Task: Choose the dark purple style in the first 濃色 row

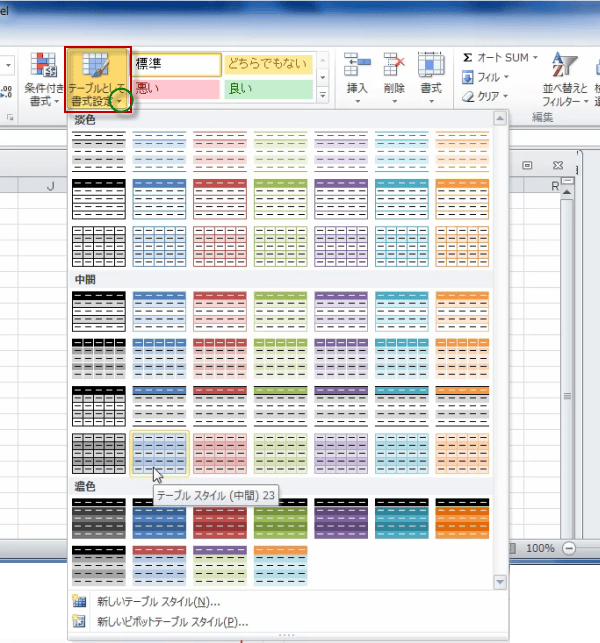Action: click(x=341, y=518)
